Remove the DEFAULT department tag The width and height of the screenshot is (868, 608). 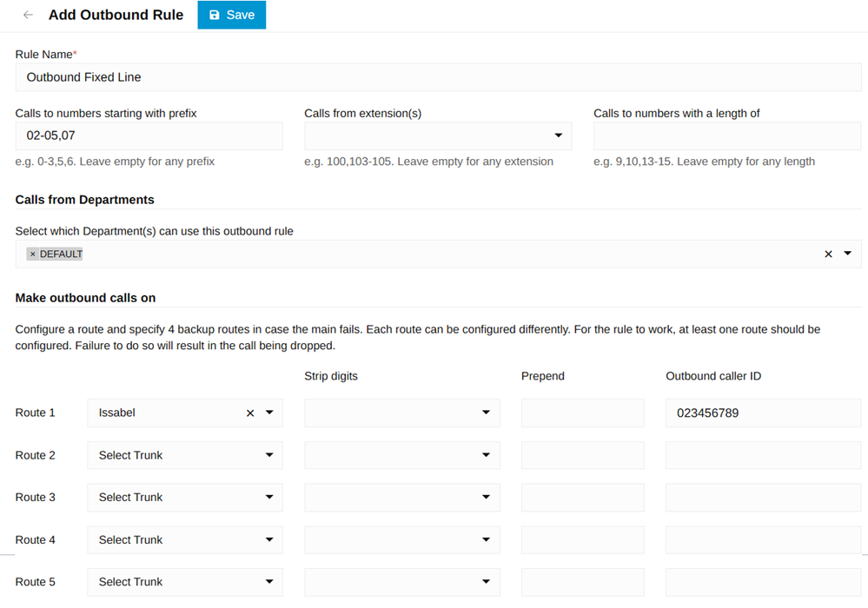click(x=33, y=254)
